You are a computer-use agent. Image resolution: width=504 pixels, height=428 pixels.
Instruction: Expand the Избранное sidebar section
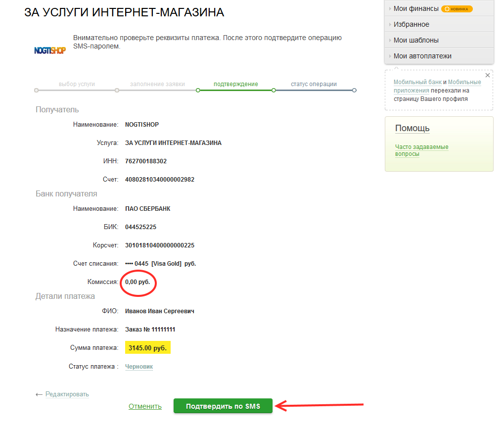click(x=439, y=24)
